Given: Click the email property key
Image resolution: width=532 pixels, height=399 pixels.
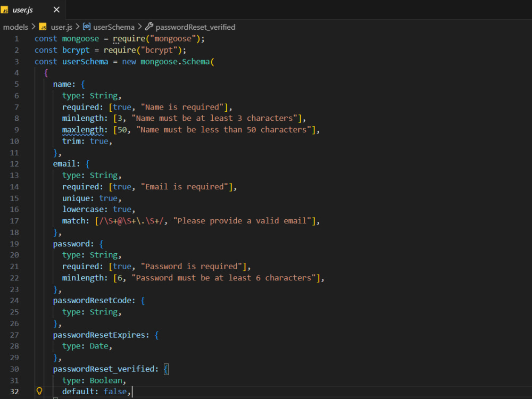Looking at the screenshot, I should click(64, 164).
